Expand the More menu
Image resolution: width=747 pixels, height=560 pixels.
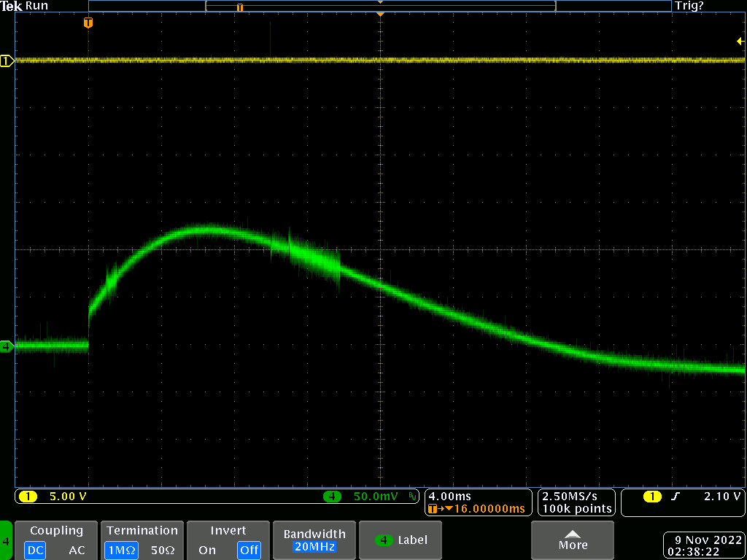click(x=573, y=540)
